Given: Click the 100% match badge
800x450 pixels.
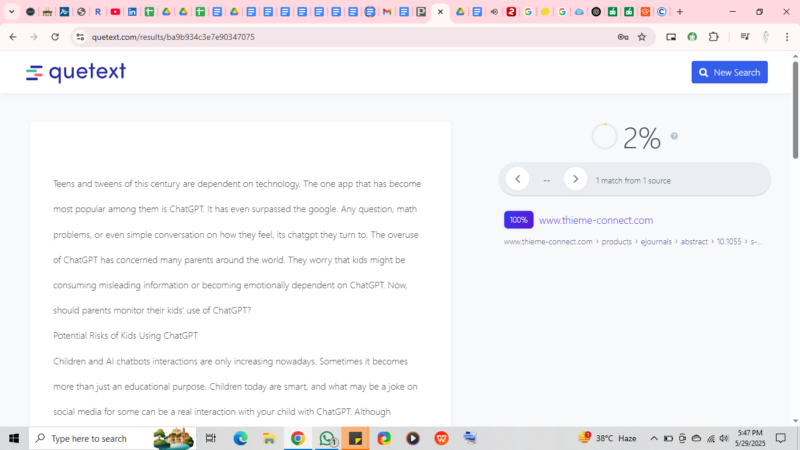Looking at the screenshot, I should coord(518,220).
